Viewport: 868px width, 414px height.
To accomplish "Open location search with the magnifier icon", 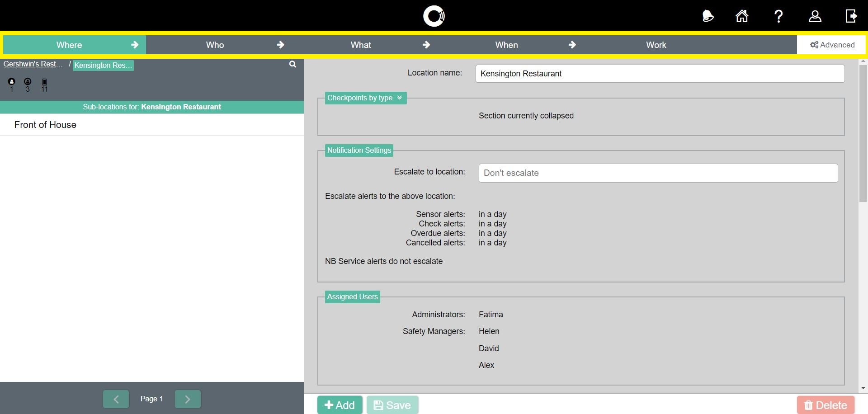I will [x=292, y=64].
